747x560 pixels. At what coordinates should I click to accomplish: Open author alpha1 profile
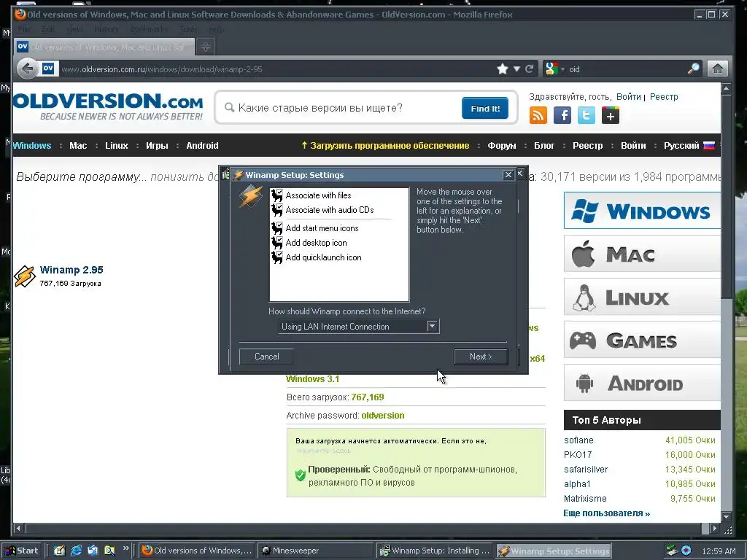pyautogui.click(x=578, y=484)
